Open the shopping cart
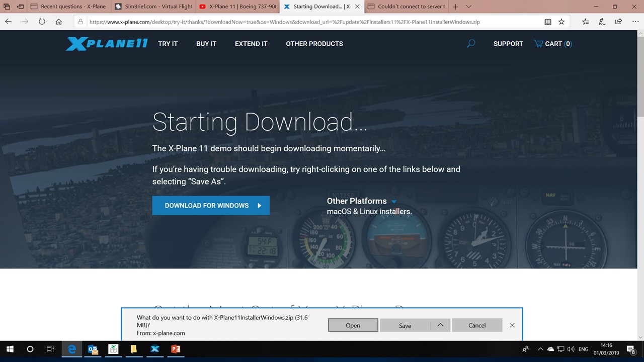644x362 pixels. pos(552,44)
